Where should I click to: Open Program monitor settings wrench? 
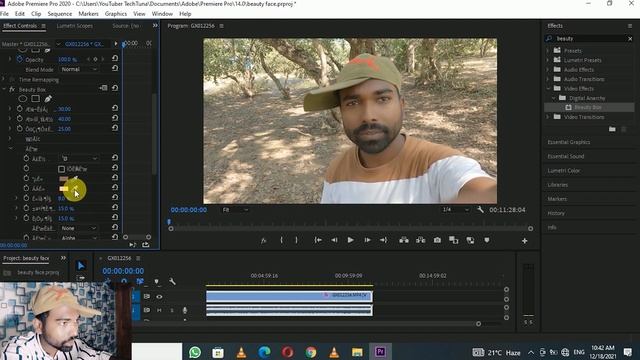(x=480, y=210)
